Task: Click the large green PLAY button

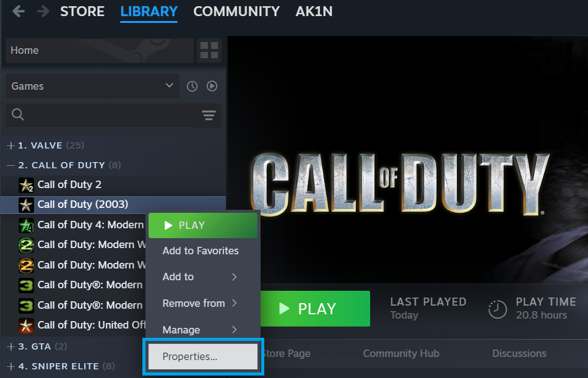Action: (315, 309)
